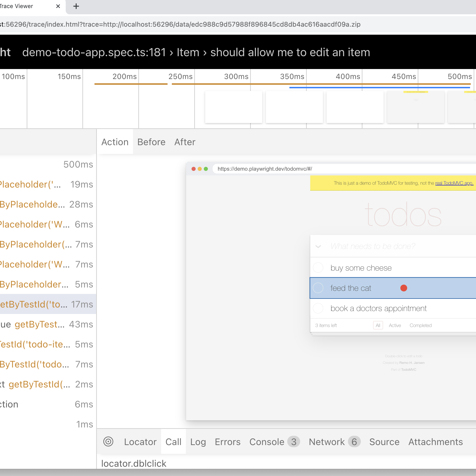476x476 pixels.
Task: Click the pick locator target icon
Action: click(x=108, y=441)
